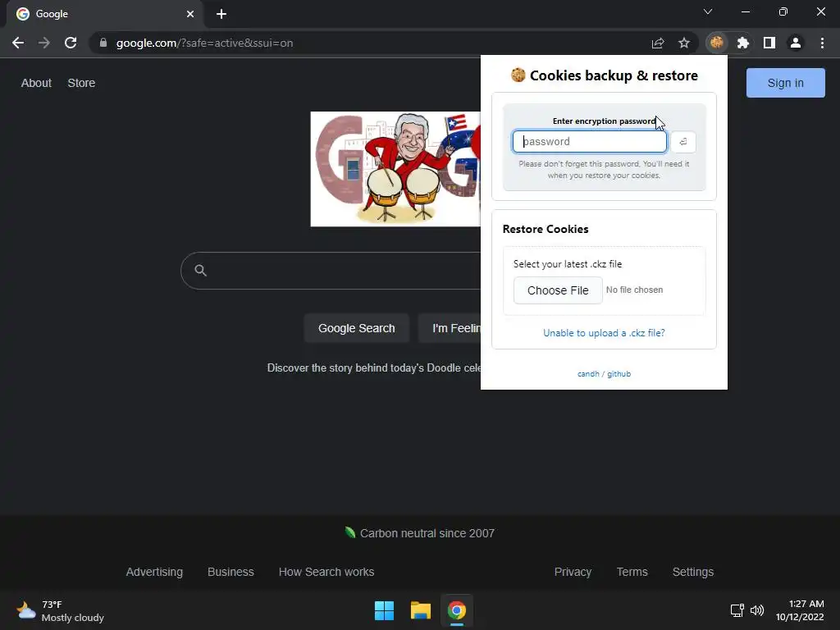840x630 pixels.
Task: Share this page icon in address bar
Action: [x=658, y=43]
